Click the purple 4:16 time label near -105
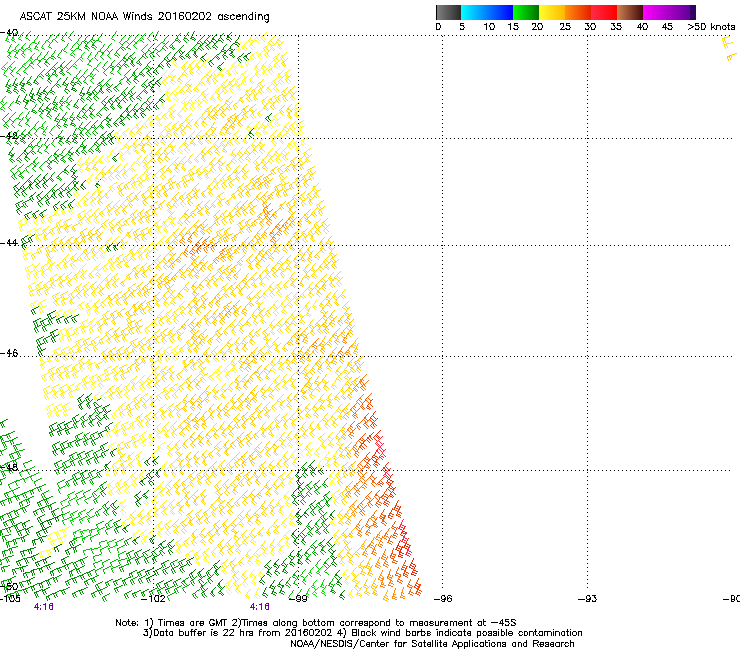 pos(43,607)
